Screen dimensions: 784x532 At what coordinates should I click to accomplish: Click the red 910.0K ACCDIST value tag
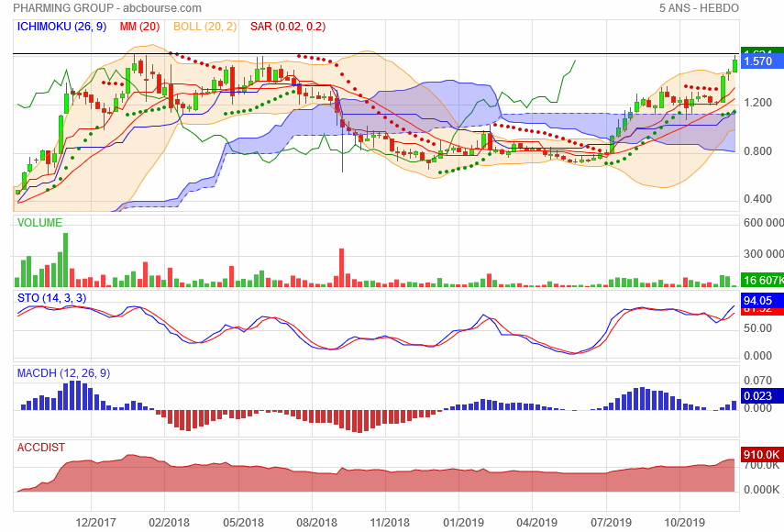click(x=763, y=455)
